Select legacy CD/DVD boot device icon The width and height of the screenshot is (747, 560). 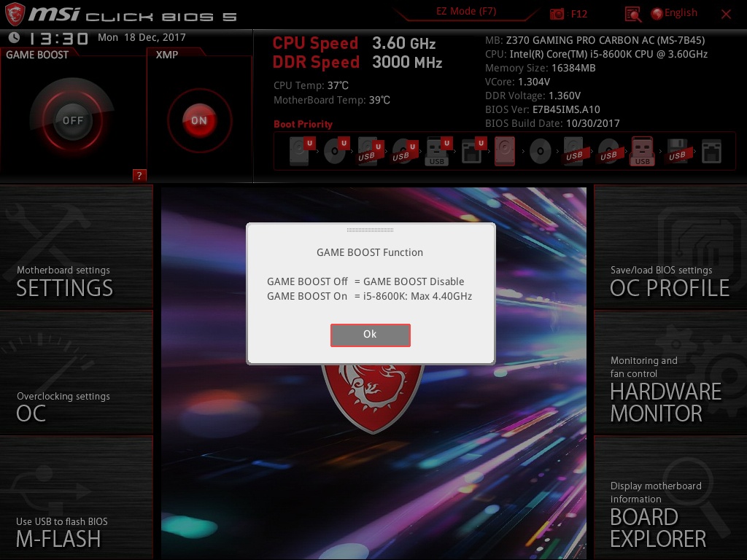coord(541,152)
